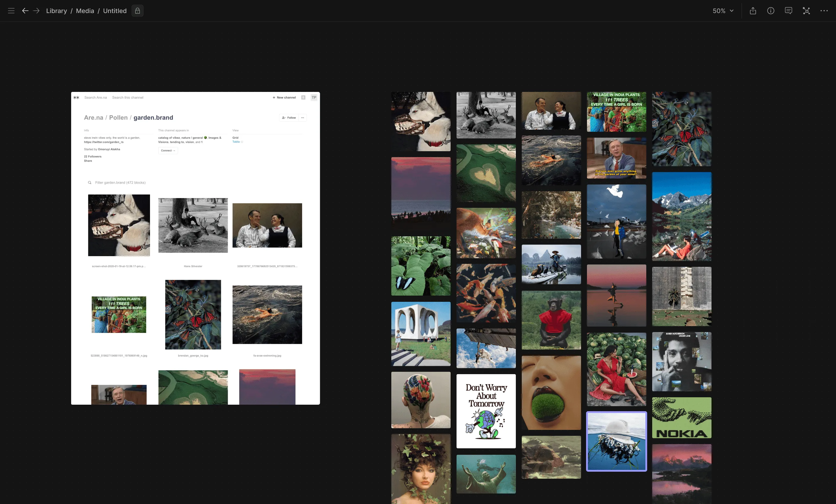Screen dimensions: 836x504
Task: Open the share/export icon
Action: pos(753,11)
